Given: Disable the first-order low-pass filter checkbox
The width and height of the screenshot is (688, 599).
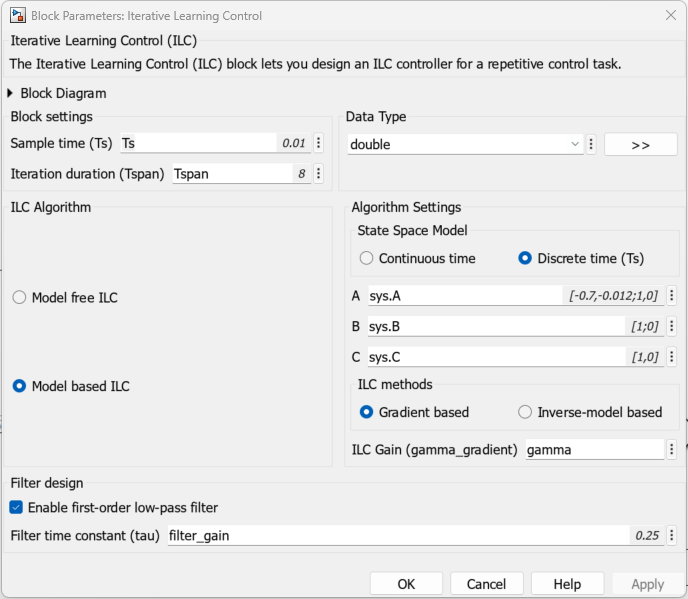Looking at the screenshot, I should (16, 507).
